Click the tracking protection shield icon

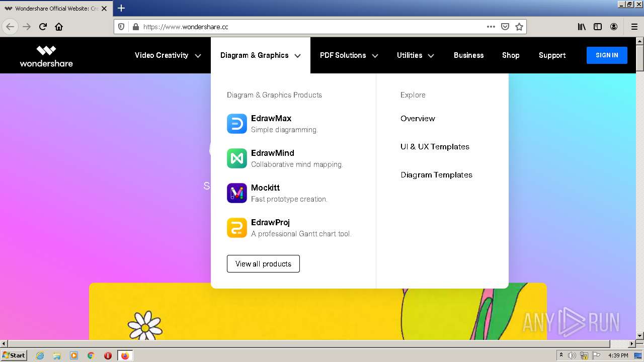(121, 27)
